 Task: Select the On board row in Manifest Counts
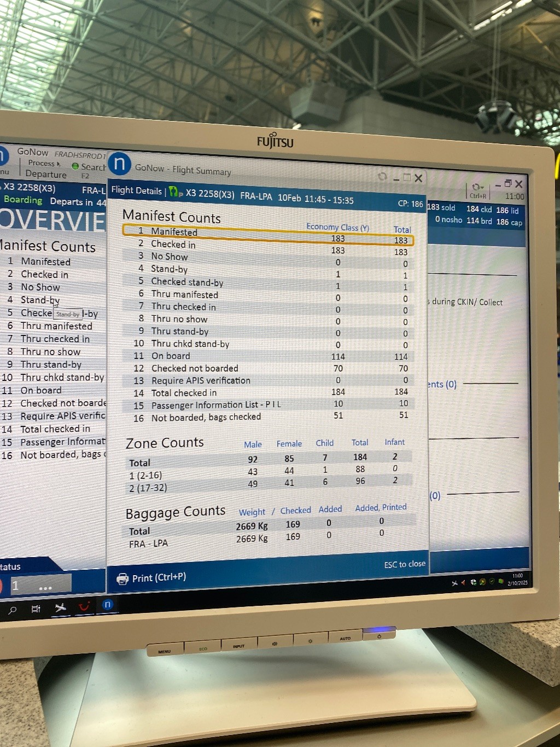[268, 356]
